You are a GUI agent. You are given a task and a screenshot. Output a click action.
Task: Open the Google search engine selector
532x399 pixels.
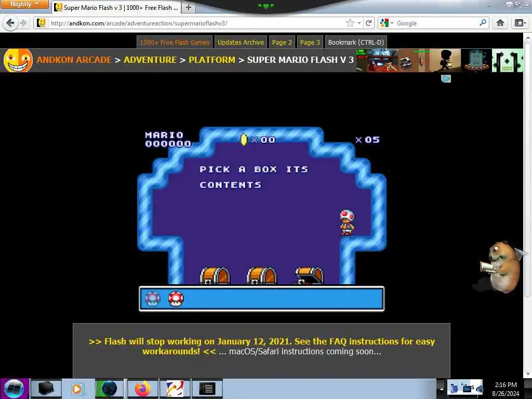point(387,23)
